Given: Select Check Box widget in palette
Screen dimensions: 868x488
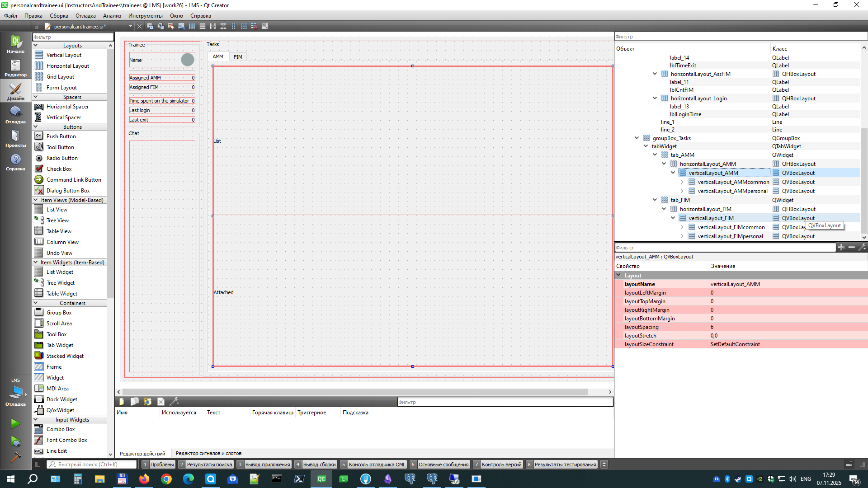Looking at the screenshot, I should (x=59, y=169).
